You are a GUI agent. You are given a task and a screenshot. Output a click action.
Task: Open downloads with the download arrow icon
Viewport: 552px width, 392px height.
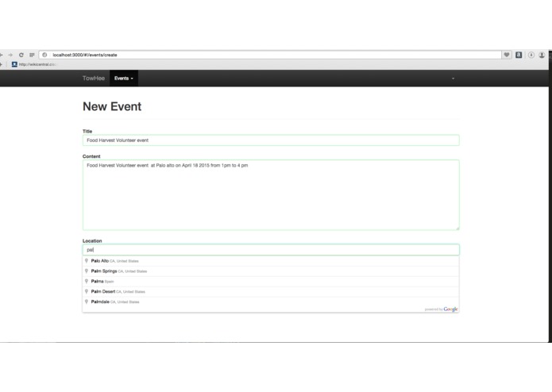[x=531, y=55]
